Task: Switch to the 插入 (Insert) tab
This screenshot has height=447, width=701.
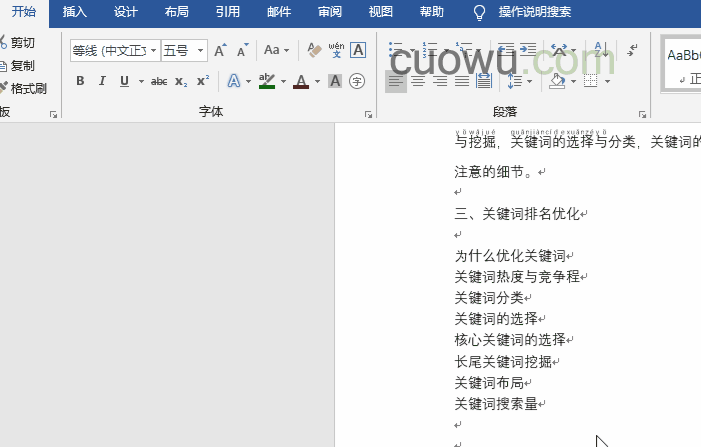Action: click(x=75, y=12)
